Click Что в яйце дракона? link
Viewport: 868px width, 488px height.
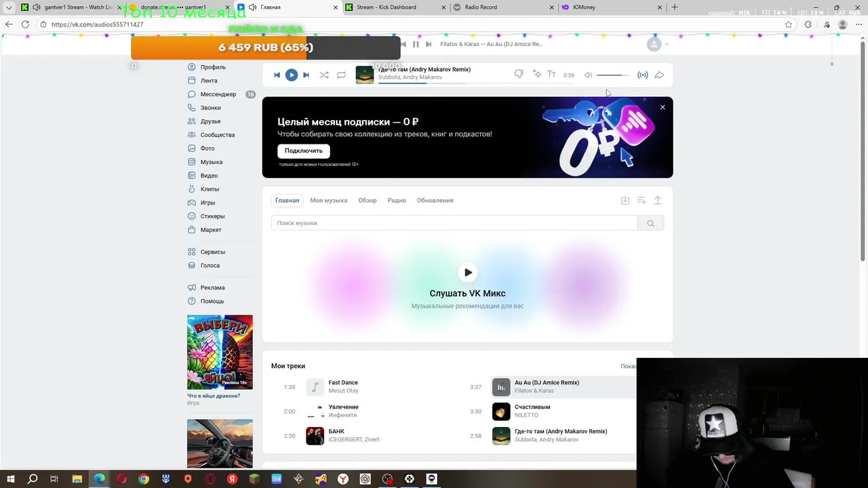(214, 396)
